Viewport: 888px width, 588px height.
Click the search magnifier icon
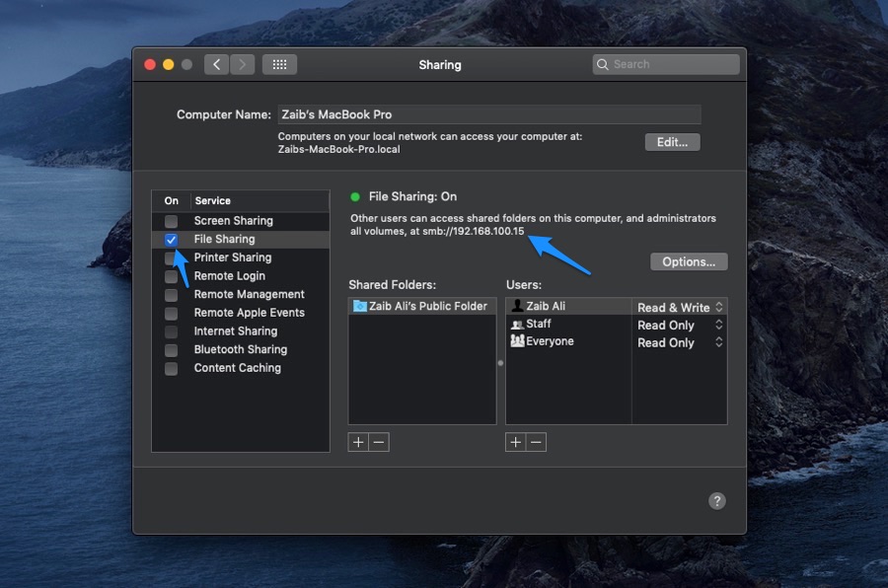[603, 64]
